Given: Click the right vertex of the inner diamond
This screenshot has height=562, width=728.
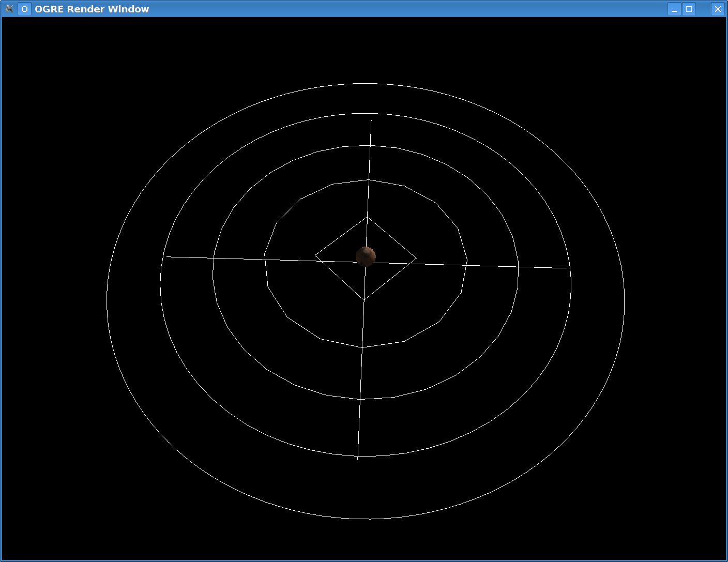Looking at the screenshot, I should (x=416, y=258).
